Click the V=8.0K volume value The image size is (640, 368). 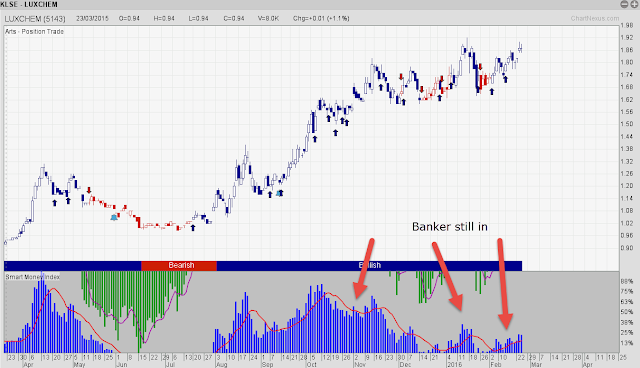coord(269,18)
